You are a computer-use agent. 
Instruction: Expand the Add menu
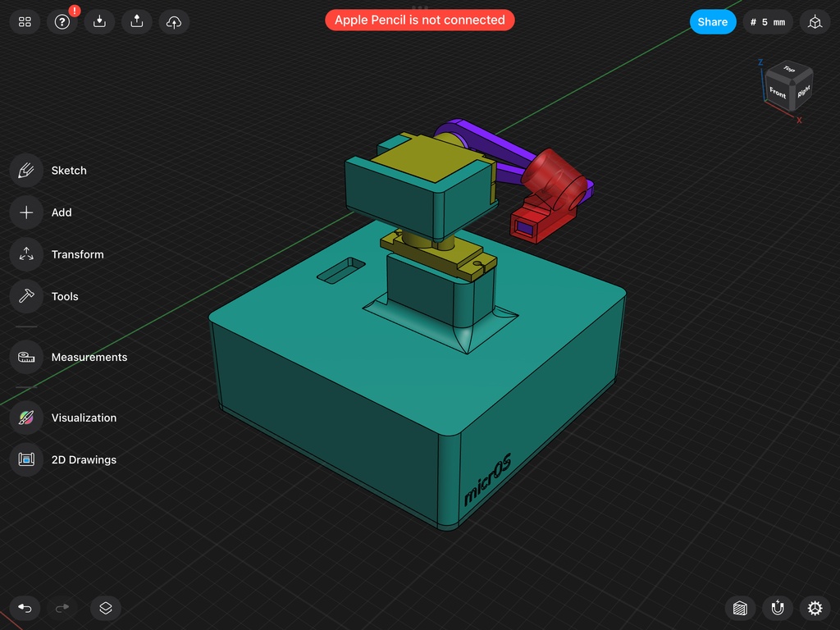point(26,212)
